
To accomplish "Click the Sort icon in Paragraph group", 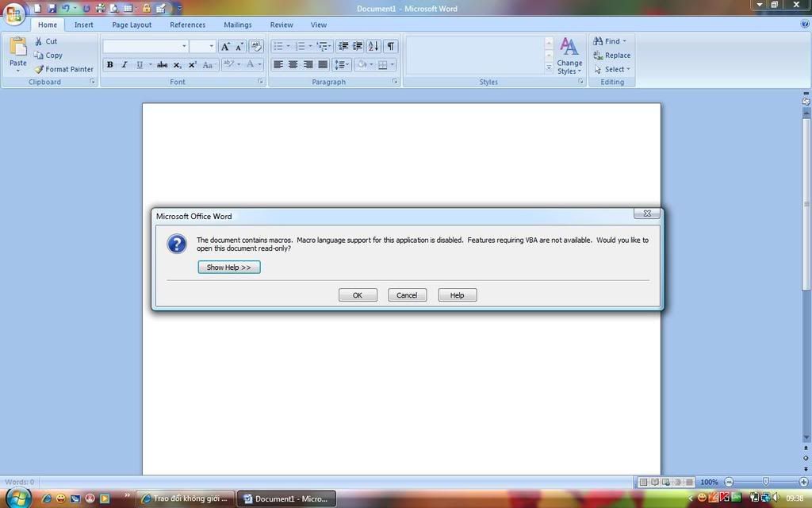I will click(373, 46).
